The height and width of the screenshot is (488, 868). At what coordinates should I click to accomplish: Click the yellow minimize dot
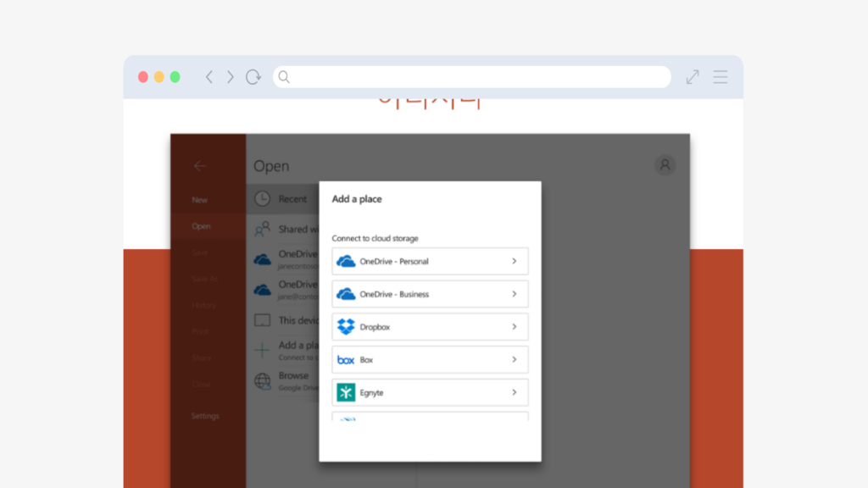(x=159, y=77)
